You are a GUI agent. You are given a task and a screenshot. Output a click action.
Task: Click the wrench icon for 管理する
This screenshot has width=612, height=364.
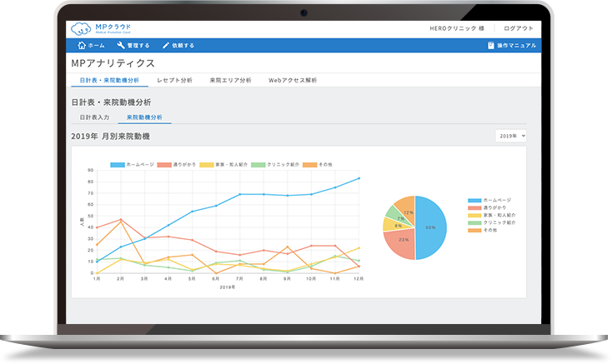pyautogui.click(x=121, y=46)
